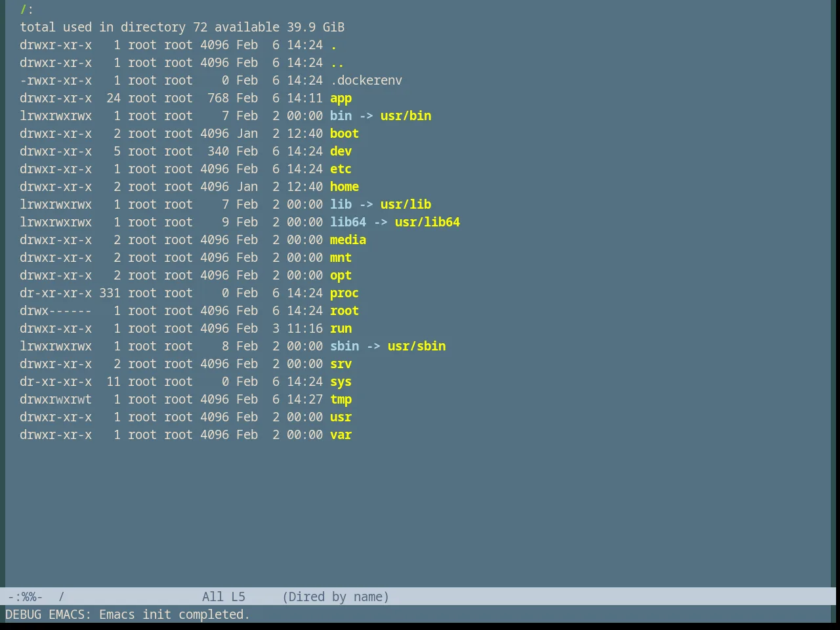
Task: Select the lib symlink name
Action: pyautogui.click(x=341, y=205)
